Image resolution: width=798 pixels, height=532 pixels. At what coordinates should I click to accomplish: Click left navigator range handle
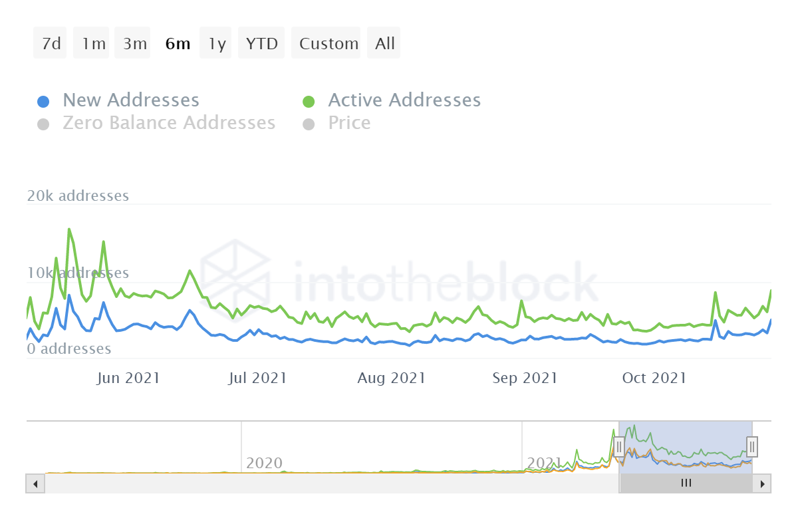[619, 446]
